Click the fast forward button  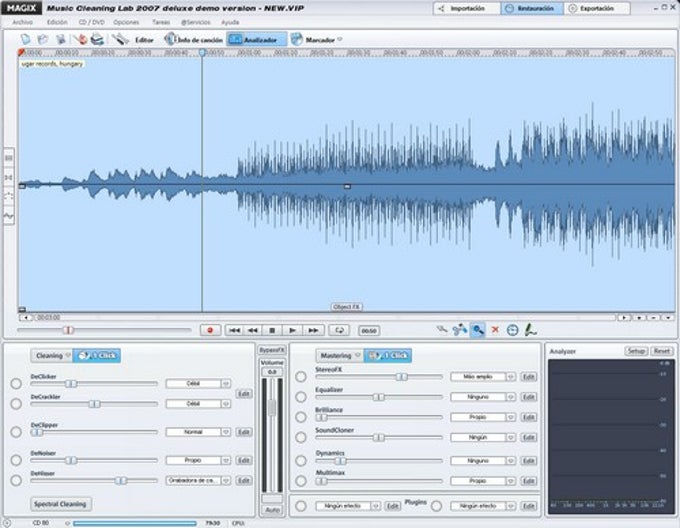pos(313,330)
